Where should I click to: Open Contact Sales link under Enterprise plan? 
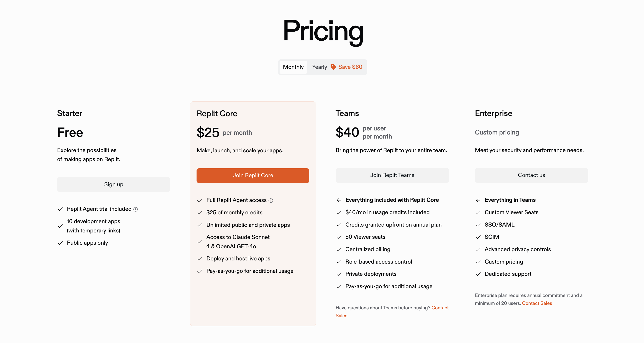point(537,303)
